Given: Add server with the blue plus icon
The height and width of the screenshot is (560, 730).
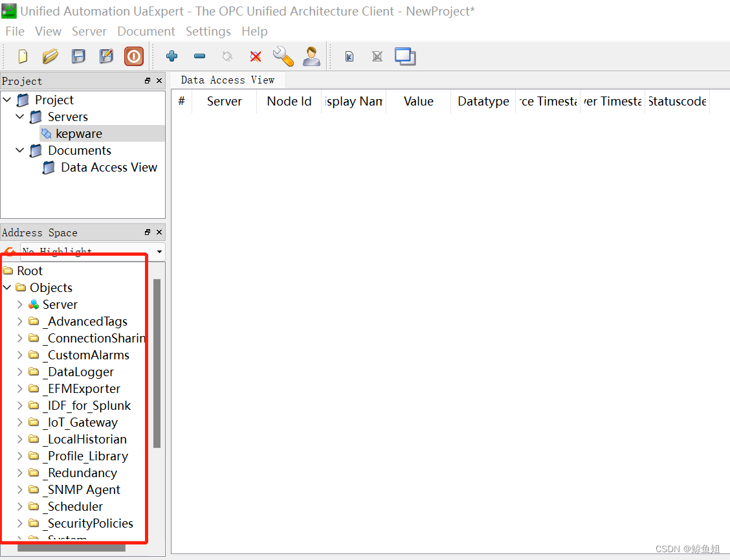Looking at the screenshot, I should click(x=171, y=56).
